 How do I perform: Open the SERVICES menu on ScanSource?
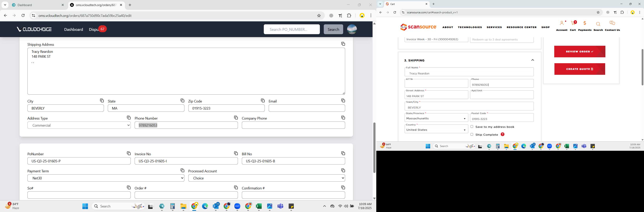pyautogui.click(x=494, y=27)
